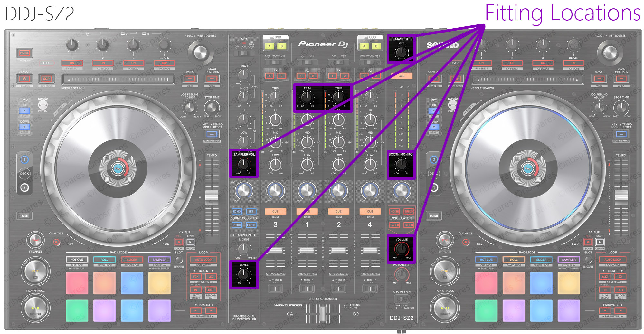Trigger the yellow performance pad on the left deck

point(159,283)
